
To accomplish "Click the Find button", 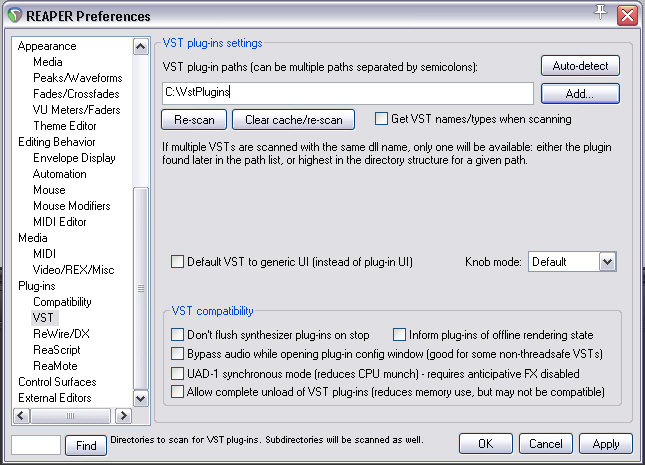I will tap(86, 445).
